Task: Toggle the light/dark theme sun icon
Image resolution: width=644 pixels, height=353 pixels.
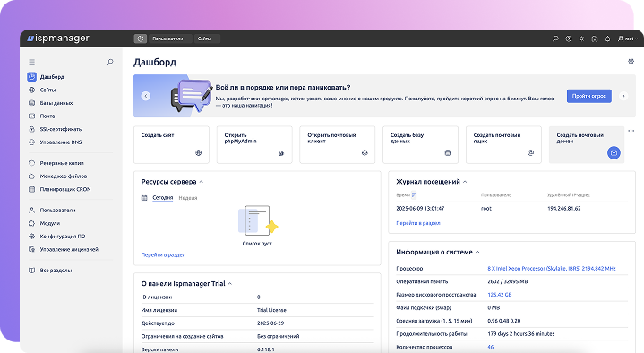Action: pos(581,39)
